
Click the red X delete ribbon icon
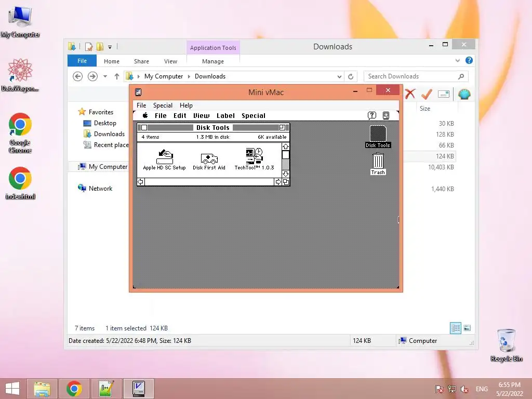pos(410,94)
